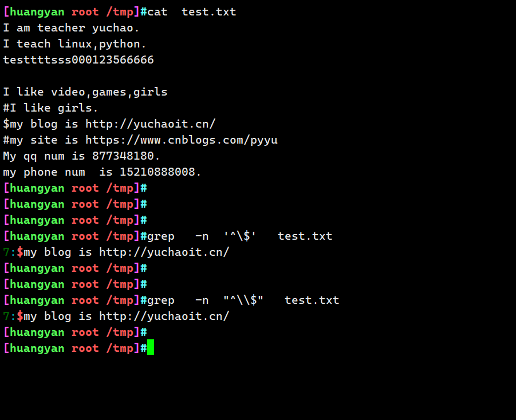
Task: Click the red $ in second grep result
Action: 20,316
